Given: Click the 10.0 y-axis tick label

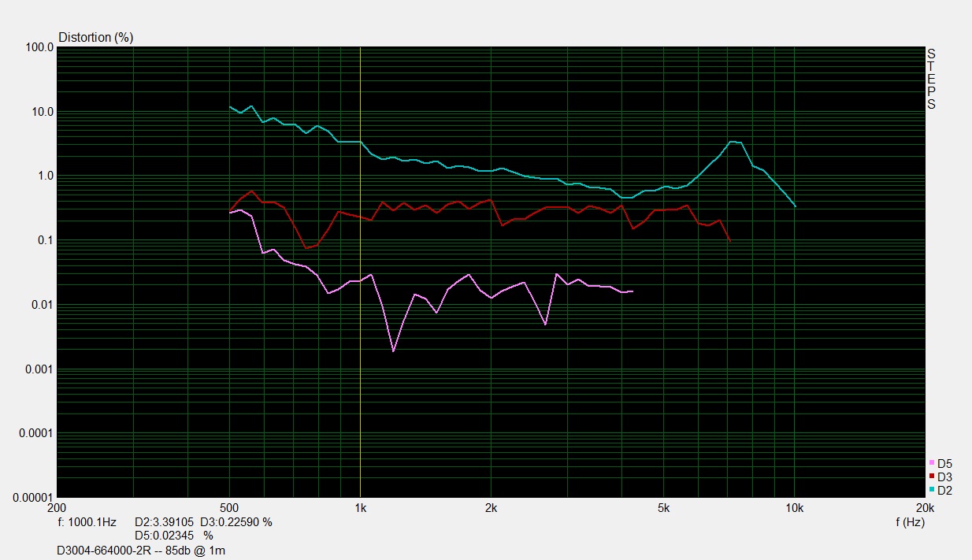Looking at the screenshot, I should (43, 112).
